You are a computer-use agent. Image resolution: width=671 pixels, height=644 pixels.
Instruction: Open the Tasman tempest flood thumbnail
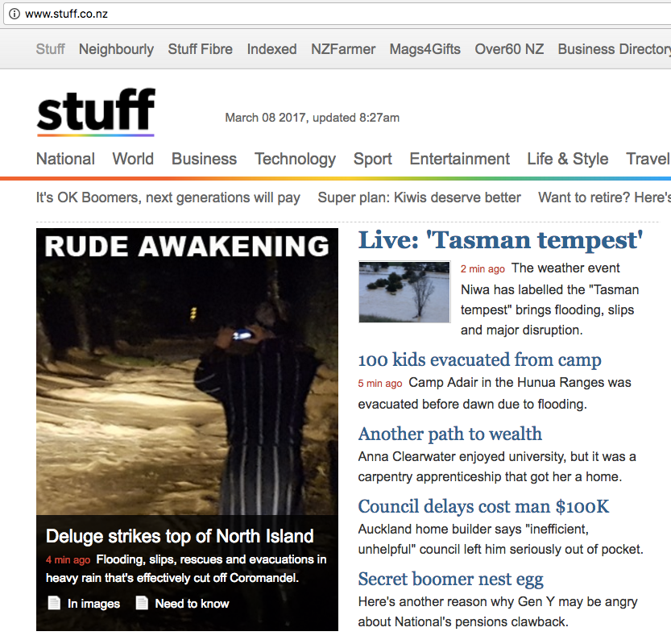point(404,292)
